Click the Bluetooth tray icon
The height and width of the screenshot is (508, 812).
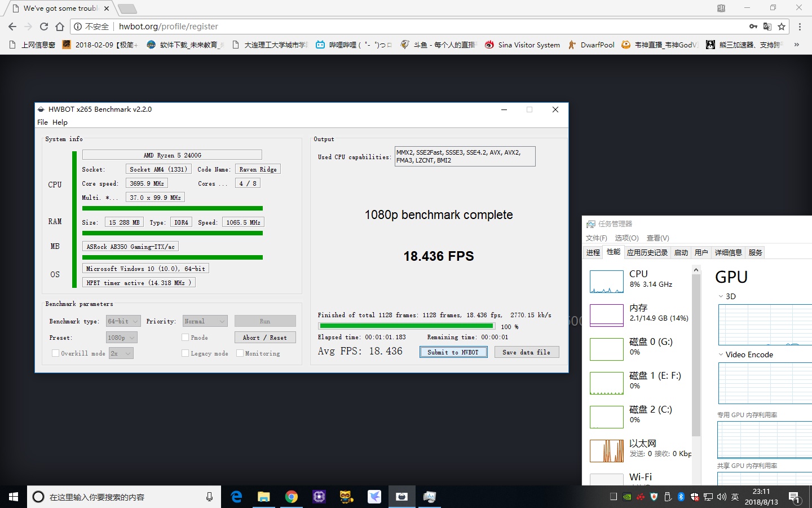[x=681, y=497]
